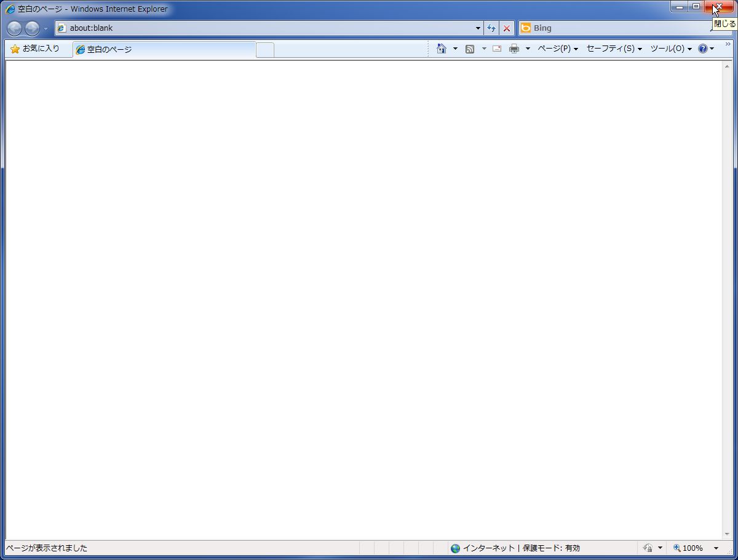Open the recent pages dropdown beside Forward

(46, 29)
